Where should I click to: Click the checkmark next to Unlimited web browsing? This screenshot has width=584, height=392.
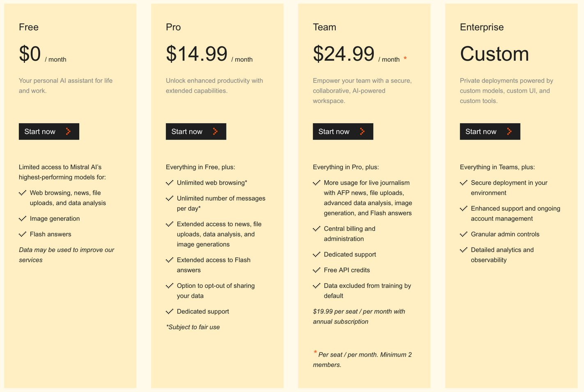coord(169,183)
